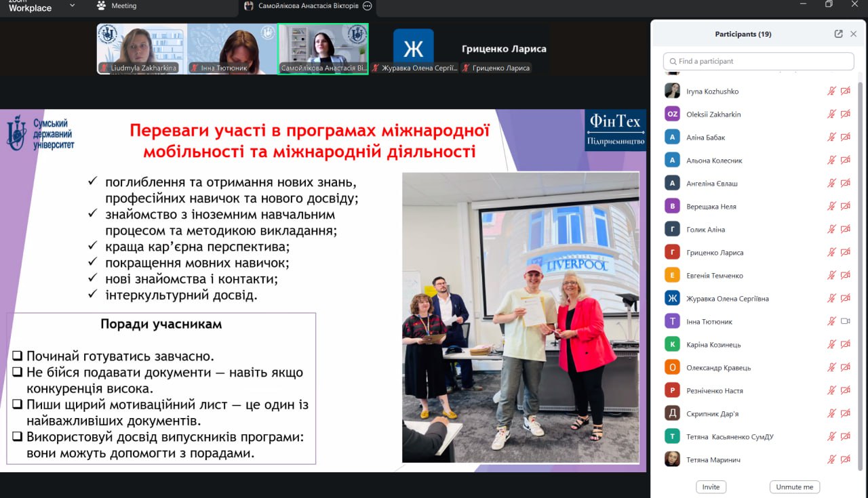
Task: Click the Ж avatar of Журавка Олена Сергіївна
Action: [672, 299]
